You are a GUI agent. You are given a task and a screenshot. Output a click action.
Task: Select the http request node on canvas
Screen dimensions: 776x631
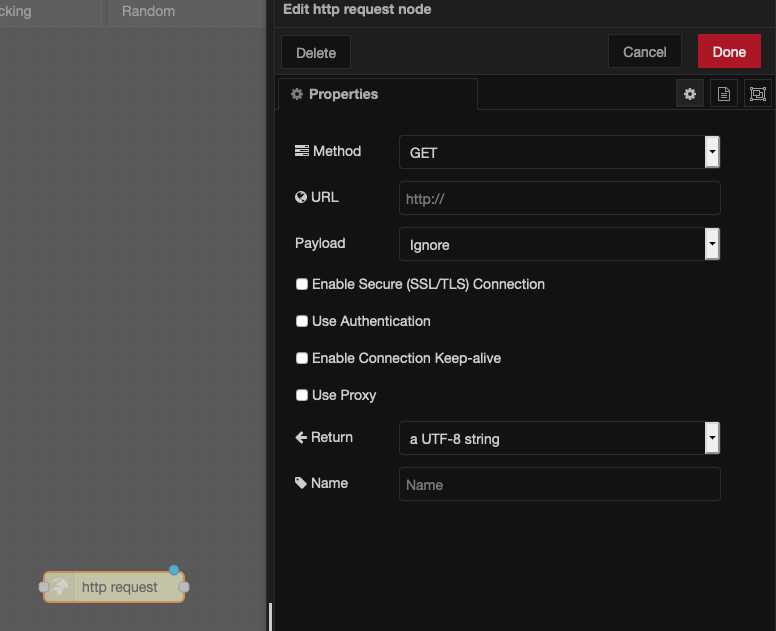[114, 587]
